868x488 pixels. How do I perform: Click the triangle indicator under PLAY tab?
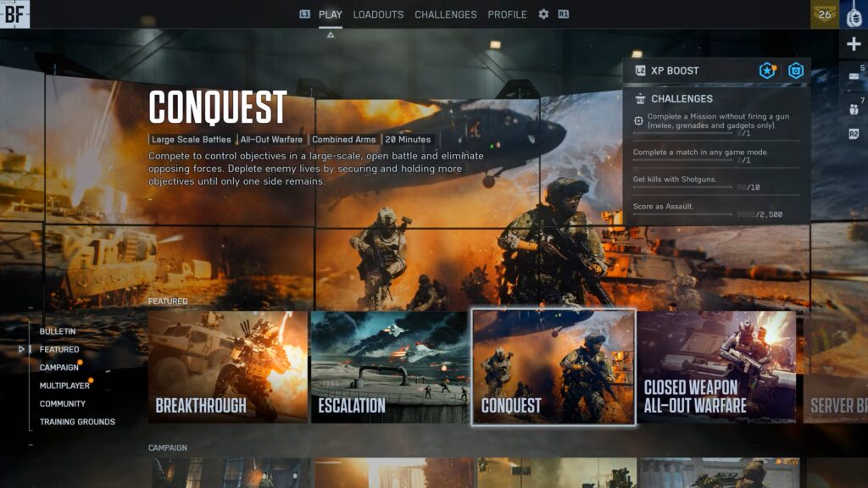click(331, 35)
